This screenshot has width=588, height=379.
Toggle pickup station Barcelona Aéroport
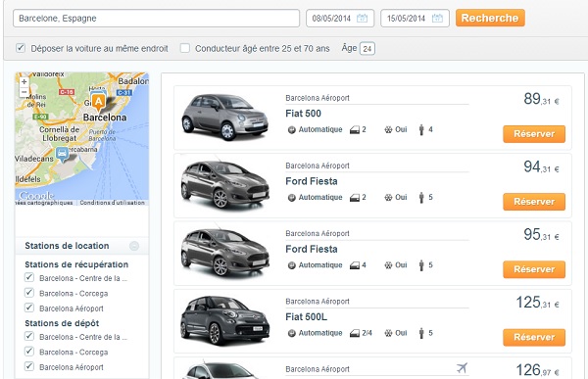29,308
